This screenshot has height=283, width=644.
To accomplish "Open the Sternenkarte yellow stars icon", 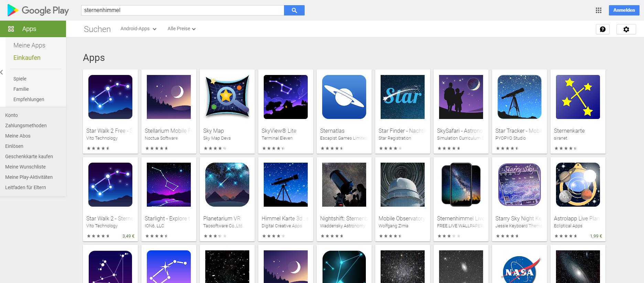I will 578,97.
